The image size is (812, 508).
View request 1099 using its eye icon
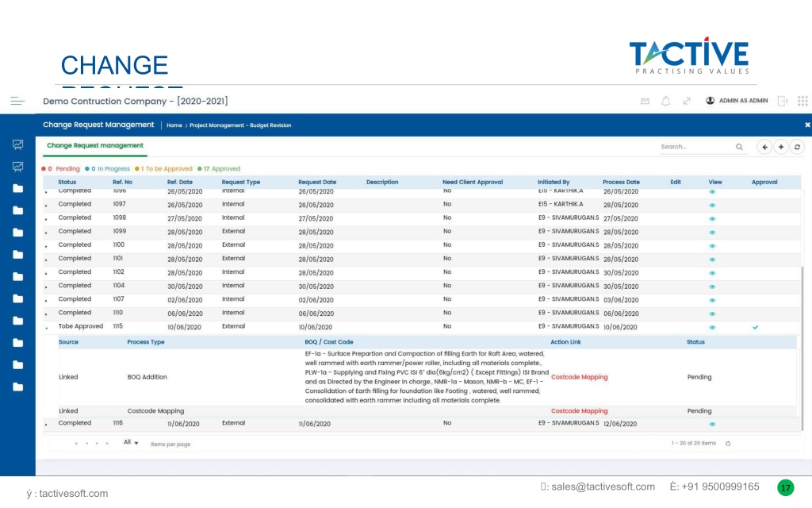[x=712, y=233]
